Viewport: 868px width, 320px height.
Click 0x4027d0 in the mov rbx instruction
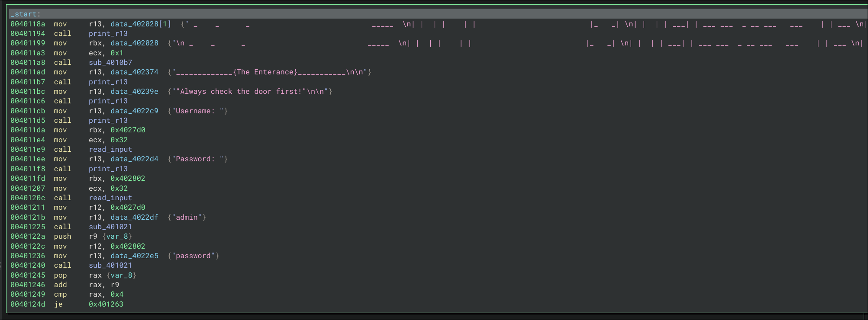(128, 130)
